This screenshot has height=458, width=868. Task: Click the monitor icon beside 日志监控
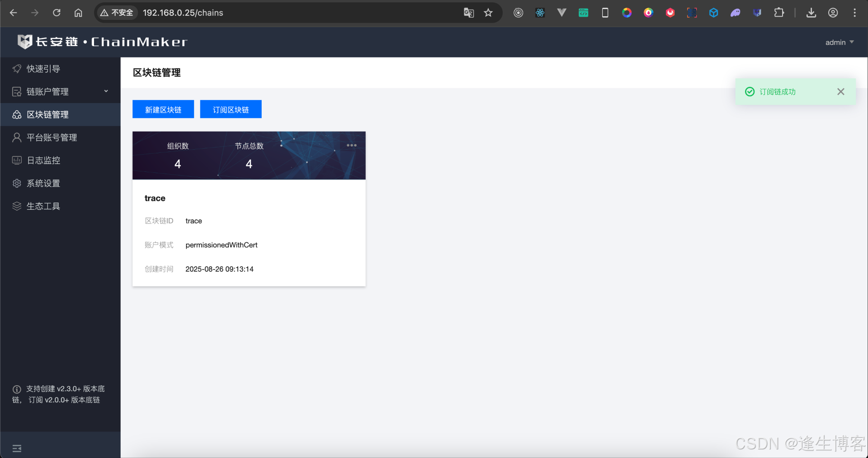tap(17, 160)
